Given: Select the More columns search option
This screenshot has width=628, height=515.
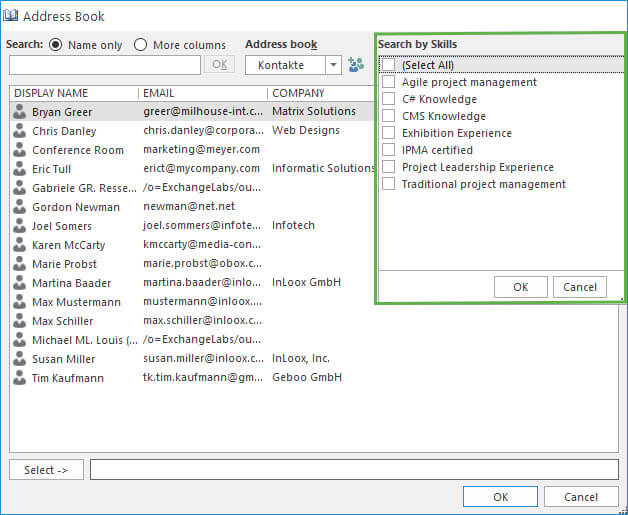Looking at the screenshot, I should pos(141,44).
